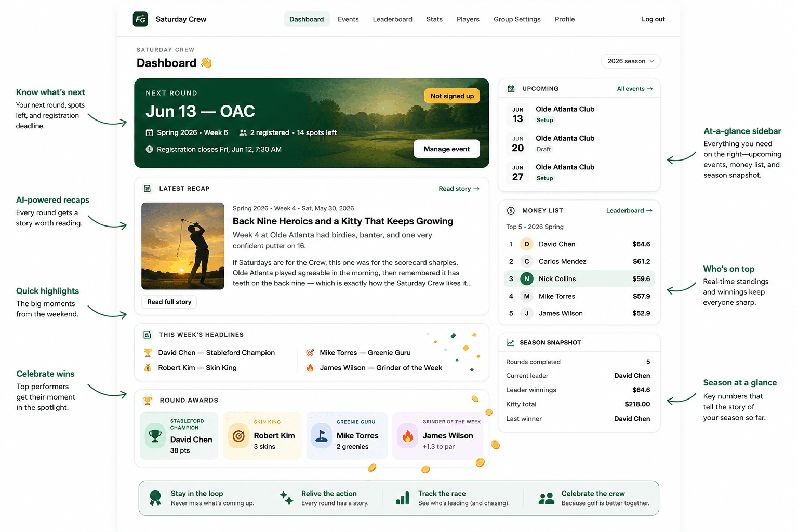798x532 pixels.
Task: Follow the Read story link
Action: pyautogui.click(x=459, y=189)
